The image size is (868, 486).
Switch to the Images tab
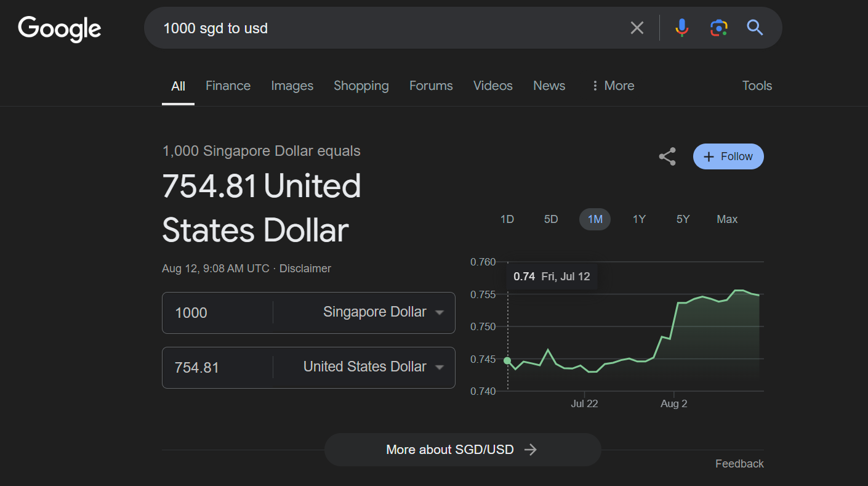(x=292, y=86)
